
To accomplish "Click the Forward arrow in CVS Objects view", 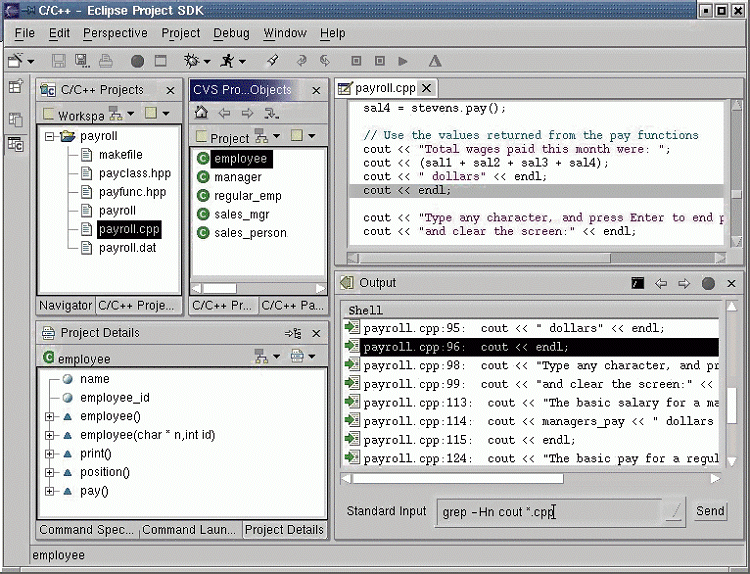I will point(247,113).
